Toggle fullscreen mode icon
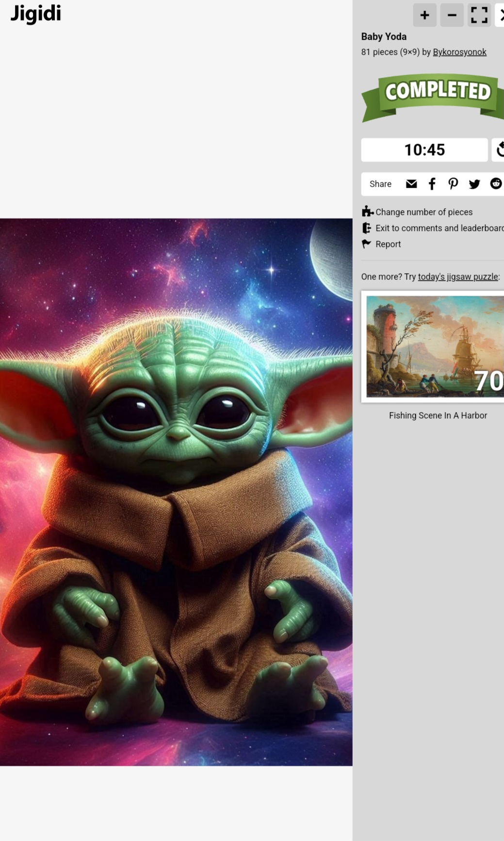The width and height of the screenshot is (504, 841). tap(479, 15)
